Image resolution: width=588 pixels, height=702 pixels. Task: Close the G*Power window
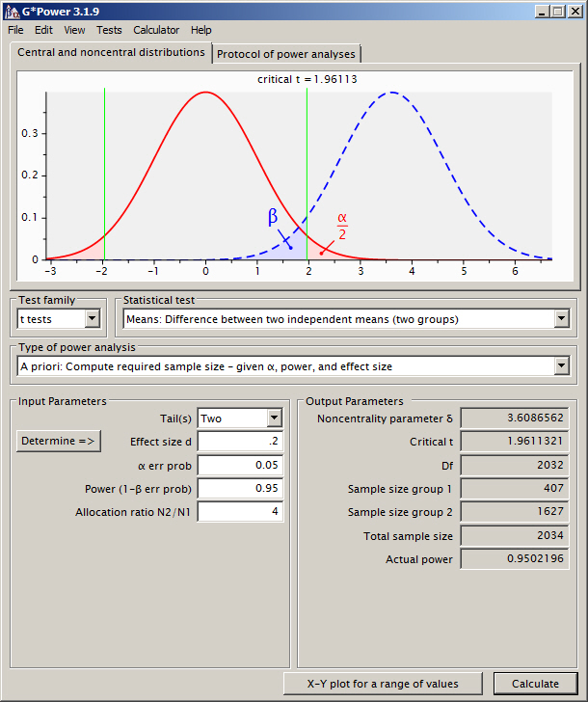[575, 12]
